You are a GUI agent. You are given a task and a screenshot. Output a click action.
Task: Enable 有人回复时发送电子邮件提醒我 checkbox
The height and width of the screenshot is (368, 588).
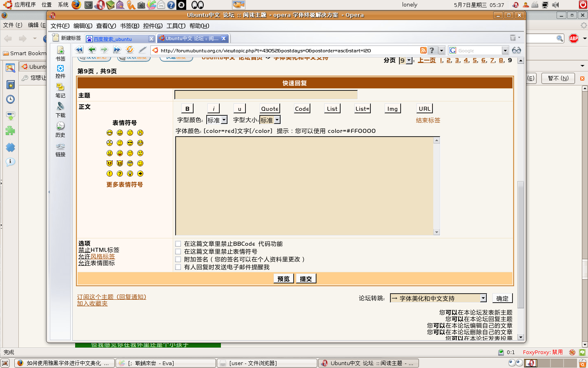[x=178, y=267]
